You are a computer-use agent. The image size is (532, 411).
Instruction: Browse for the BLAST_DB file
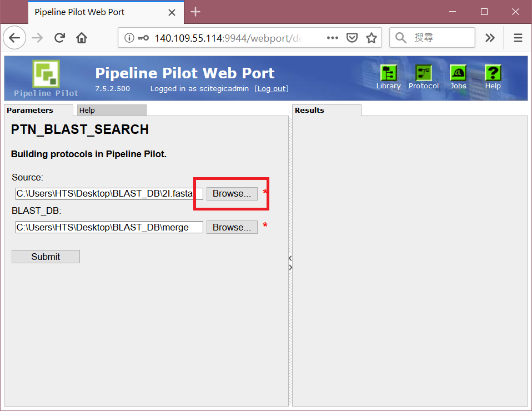[x=232, y=227]
